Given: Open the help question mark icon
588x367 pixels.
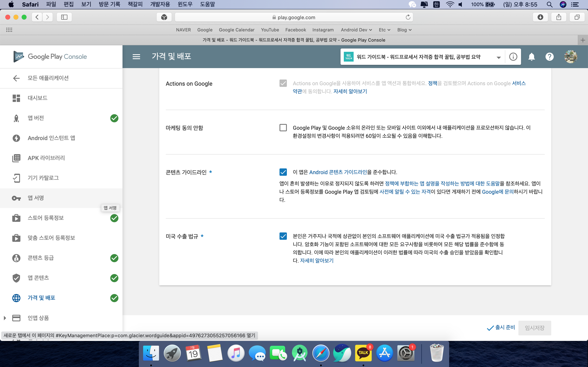Looking at the screenshot, I should click(x=549, y=57).
